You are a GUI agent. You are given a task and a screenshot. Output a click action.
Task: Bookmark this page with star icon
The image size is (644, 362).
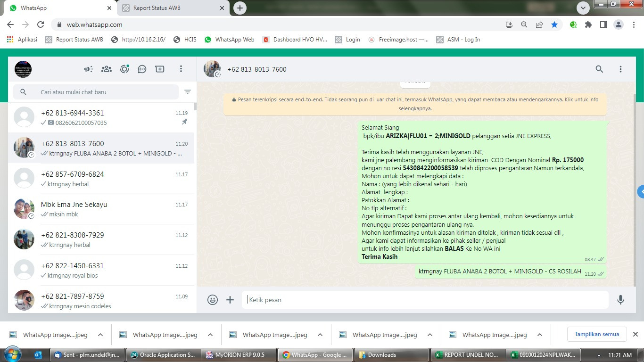click(x=554, y=25)
